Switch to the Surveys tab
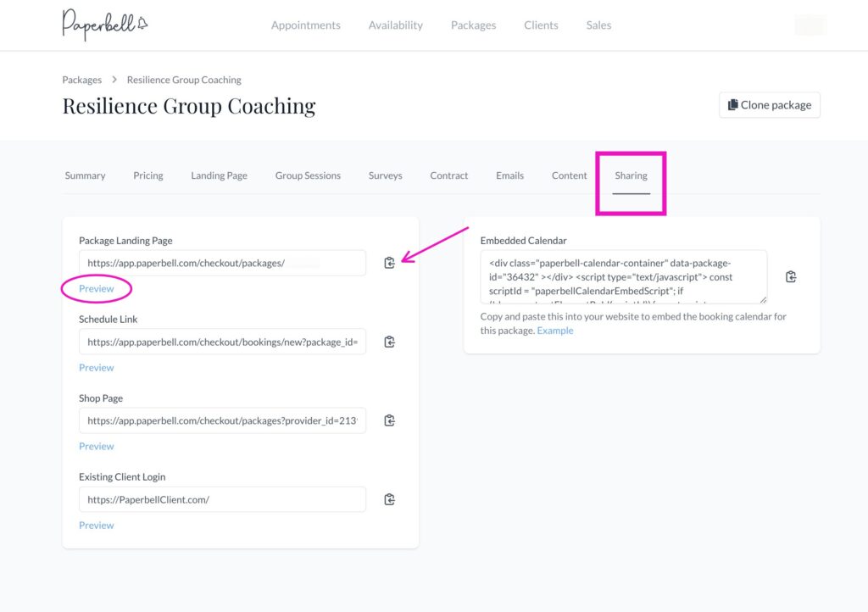 coord(386,175)
